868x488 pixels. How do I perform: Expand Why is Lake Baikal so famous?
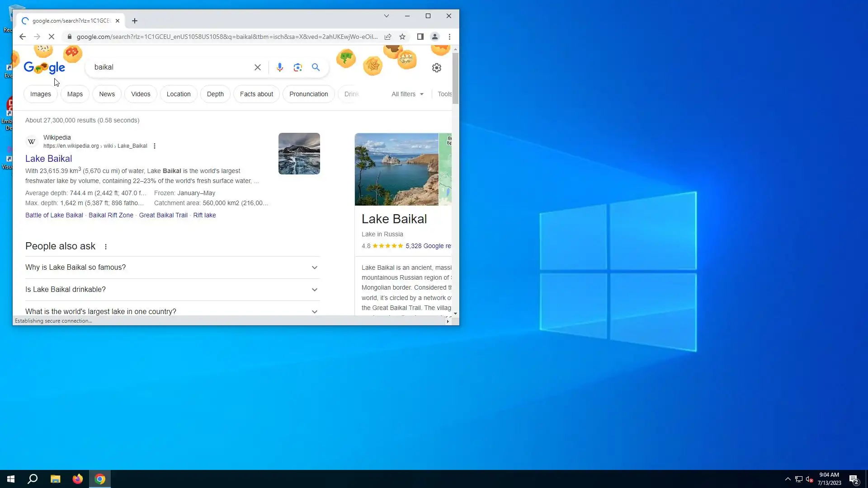point(172,267)
